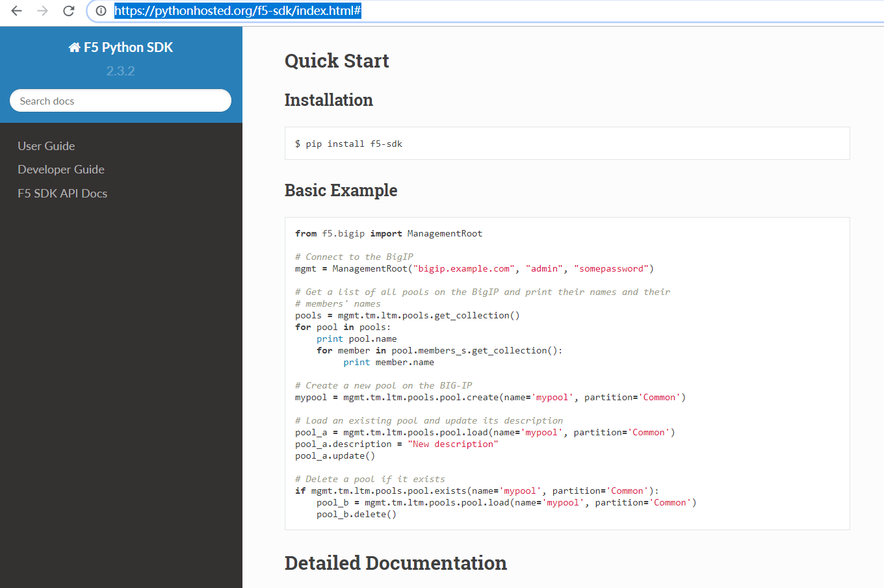Image resolution: width=884 pixels, height=588 pixels.
Task: Open Developer Guide in sidebar
Action: [x=61, y=170]
